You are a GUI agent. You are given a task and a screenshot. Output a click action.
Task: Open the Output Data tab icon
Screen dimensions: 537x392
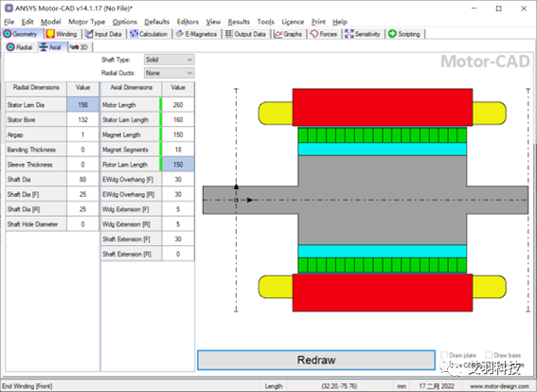pyautogui.click(x=228, y=34)
